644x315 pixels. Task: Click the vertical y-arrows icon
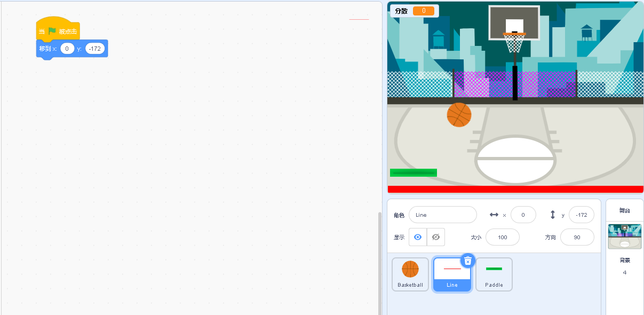(x=553, y=215)
